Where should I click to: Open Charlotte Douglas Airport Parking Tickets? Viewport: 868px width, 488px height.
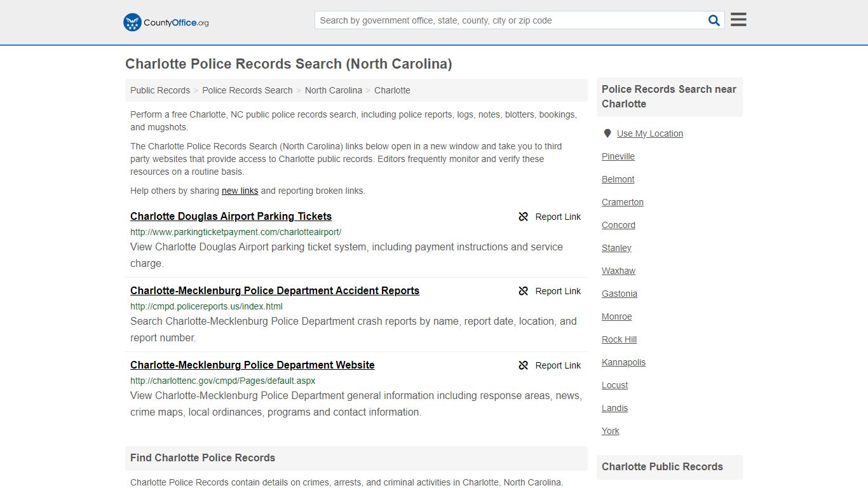[231, 216]
